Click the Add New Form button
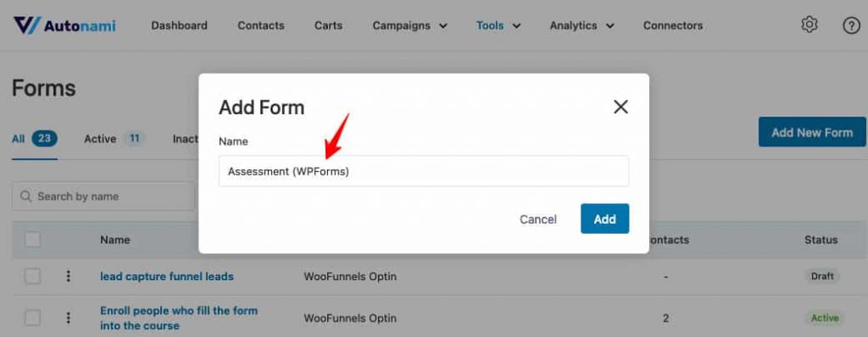868x337 pixels. pos(812,132)
